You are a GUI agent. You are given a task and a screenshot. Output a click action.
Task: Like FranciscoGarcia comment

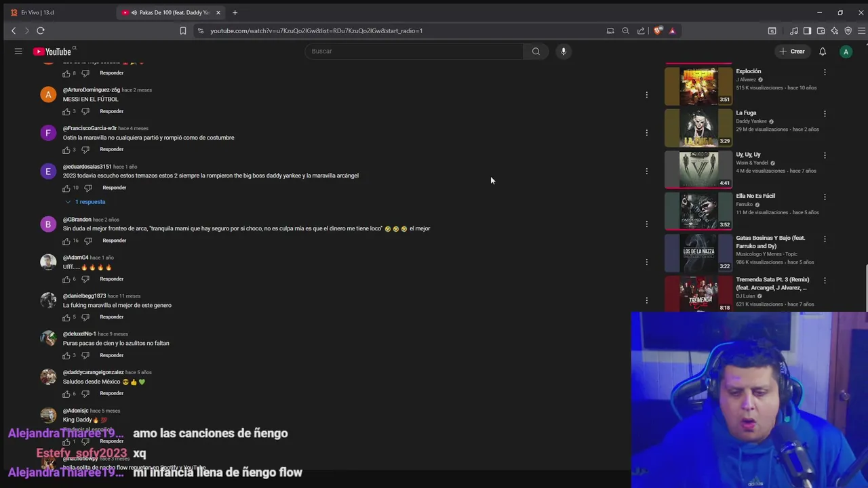(66, 149)
